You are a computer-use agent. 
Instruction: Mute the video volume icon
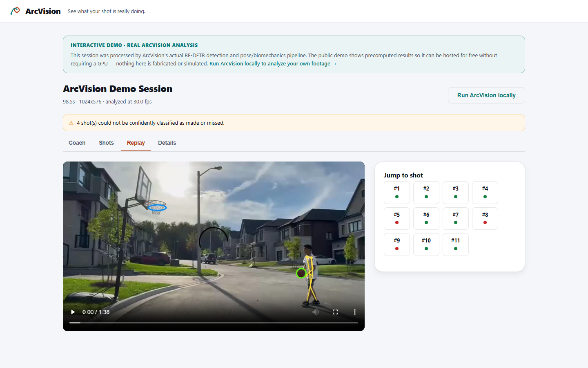tap(316, 312)
